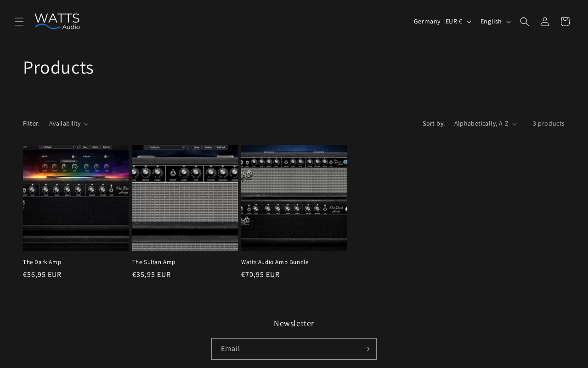
Task: Submit newsletter email with arrow icon
Action: [366, 349]
